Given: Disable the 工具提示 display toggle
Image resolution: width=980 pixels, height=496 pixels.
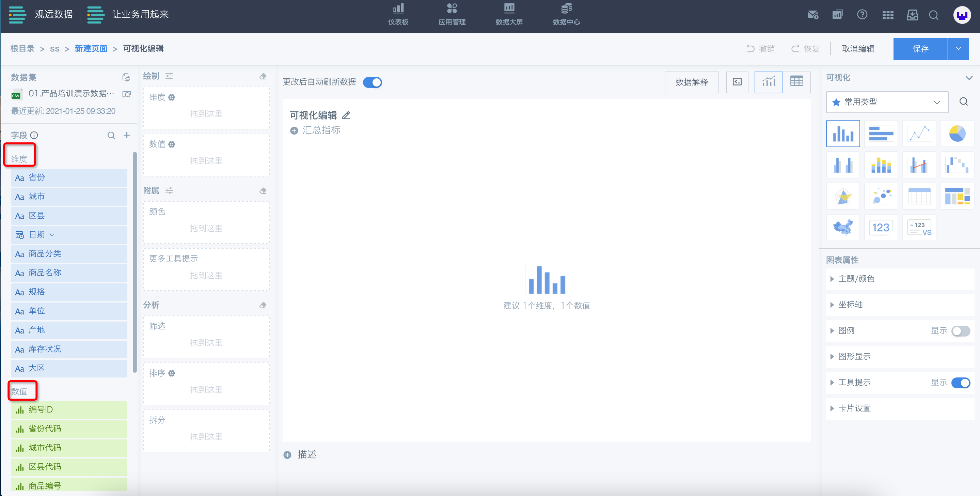Looking at the screenshot, I should point(960,383).
